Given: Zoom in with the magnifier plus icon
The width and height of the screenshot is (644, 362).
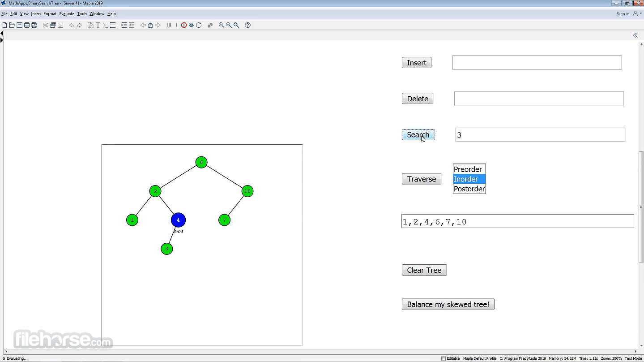Looking at the screenshot, I should point(221,25).
